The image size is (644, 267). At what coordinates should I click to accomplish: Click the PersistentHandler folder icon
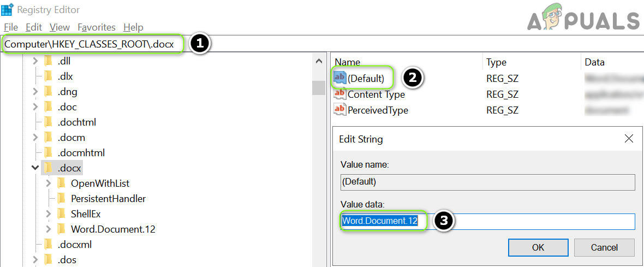(x=62, y=199)
